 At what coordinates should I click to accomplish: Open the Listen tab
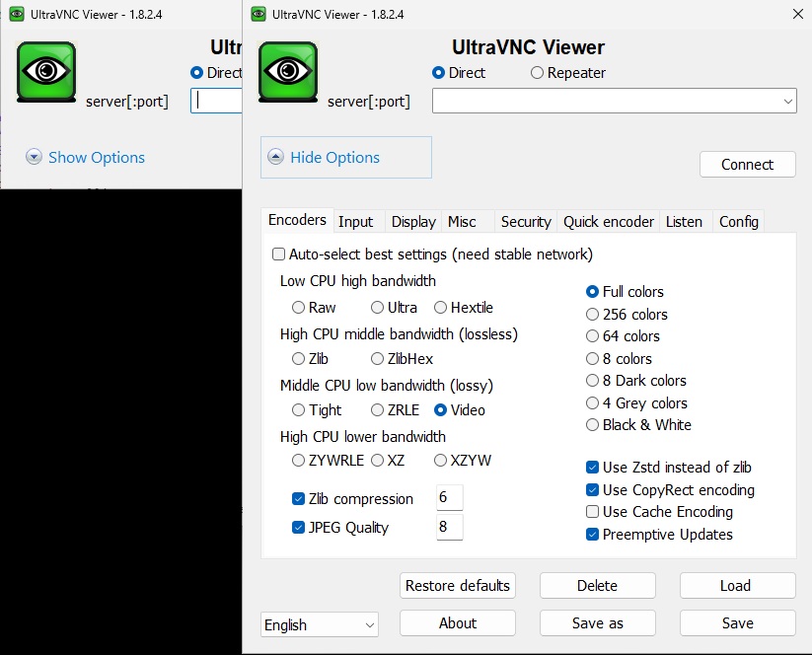click(684, 222)
